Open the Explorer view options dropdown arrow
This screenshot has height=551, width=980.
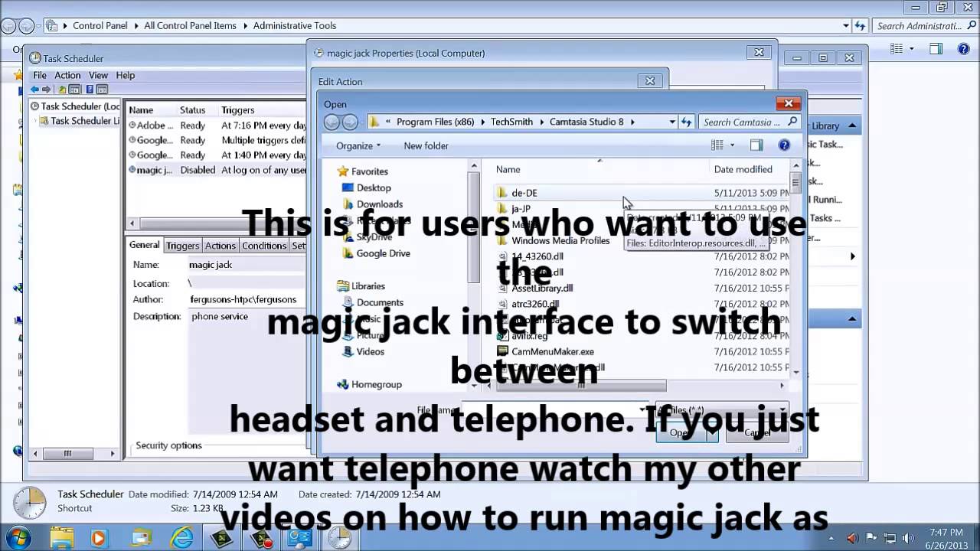pyautogui.click(x=912, y=49)
